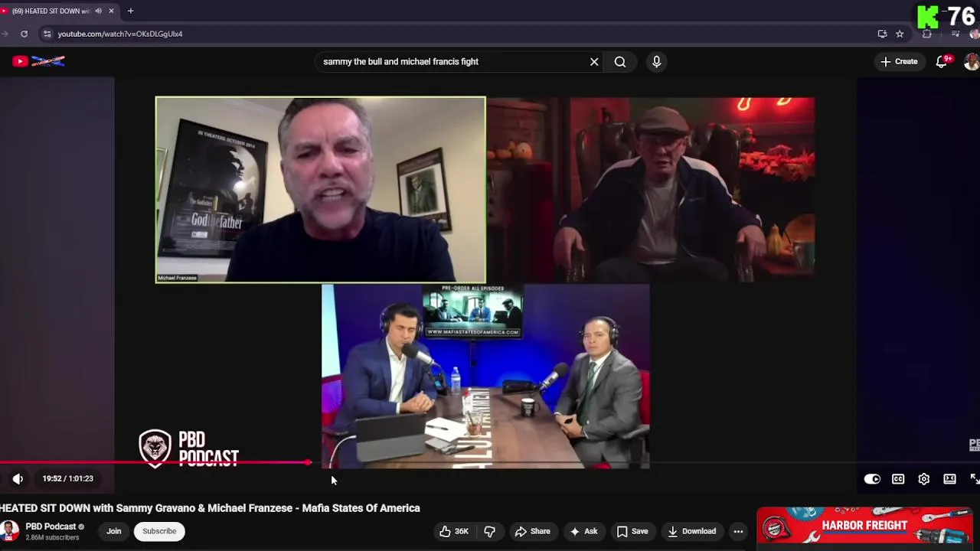This screenshot has width=980, height=551.
Task: Subscribe to PBD Podcast
Action: click(159, 531)
